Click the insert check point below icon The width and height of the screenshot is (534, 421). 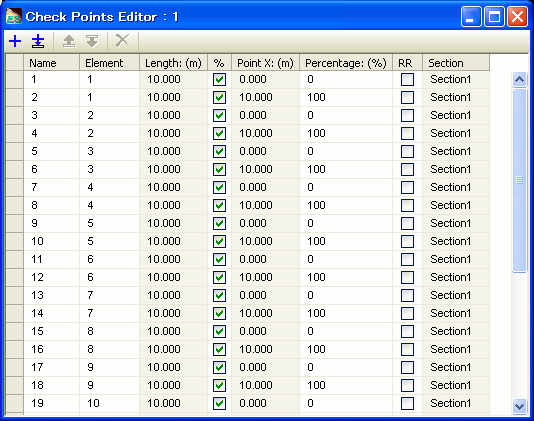pyautogui.click(x=38, y=41)
